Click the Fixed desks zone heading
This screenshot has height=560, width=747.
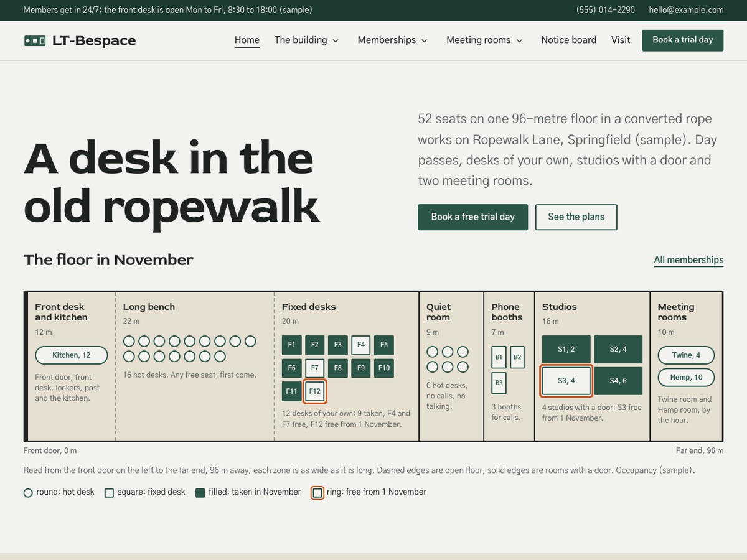click(309, 307)
